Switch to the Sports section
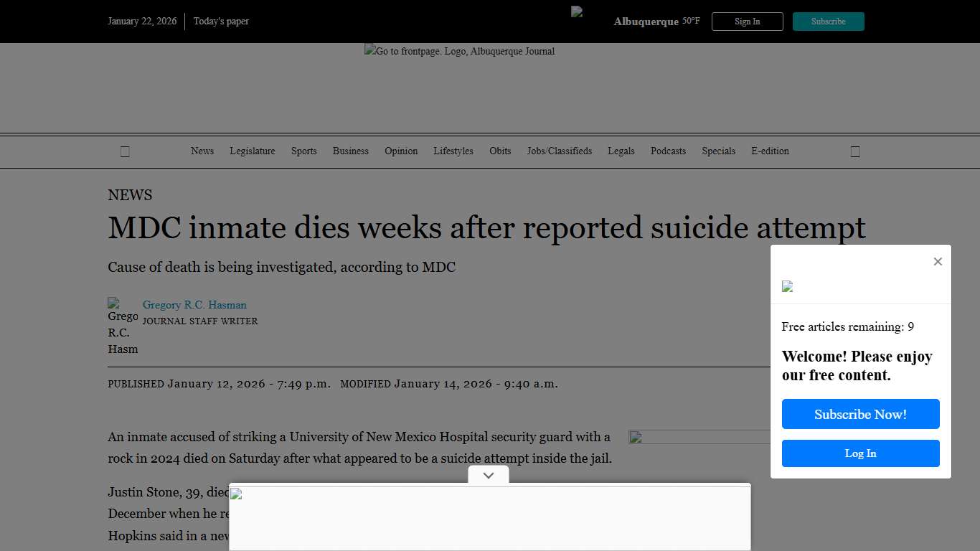The image size is (980, 551). [x=303, y=151]
